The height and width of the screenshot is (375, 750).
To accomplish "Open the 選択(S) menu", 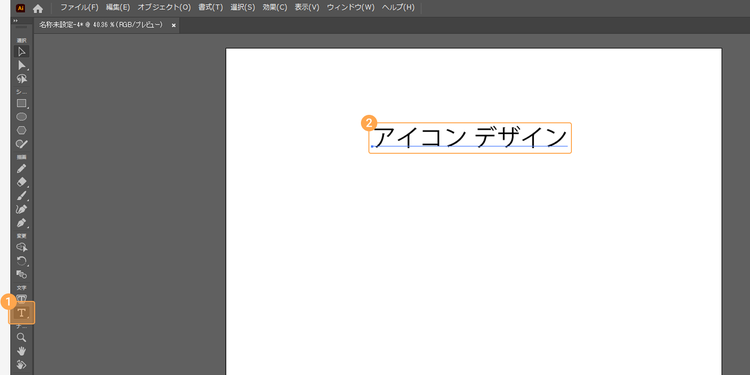I will pos(243,8).
